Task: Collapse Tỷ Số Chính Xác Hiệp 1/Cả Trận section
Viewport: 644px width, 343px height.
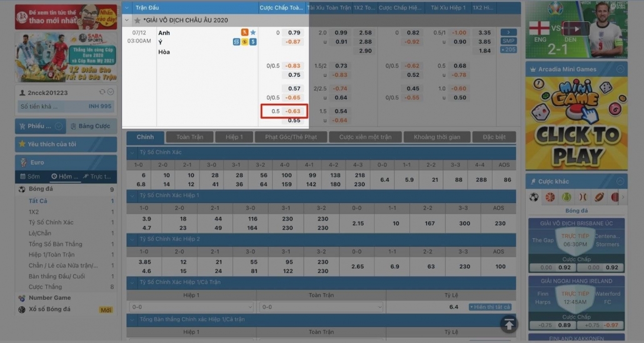Action: point(133,282)
